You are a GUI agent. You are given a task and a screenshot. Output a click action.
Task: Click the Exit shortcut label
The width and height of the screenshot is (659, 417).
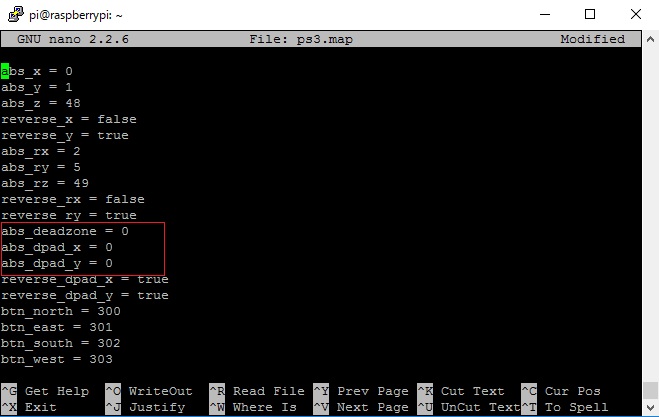pos(41,407)
